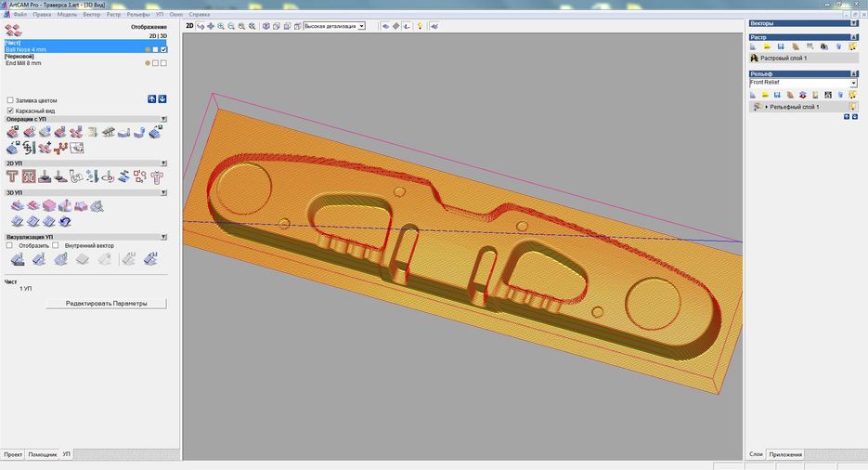
Task: Select the 'End Mill 8 mm' toolpath row
Action: (85, 63)
